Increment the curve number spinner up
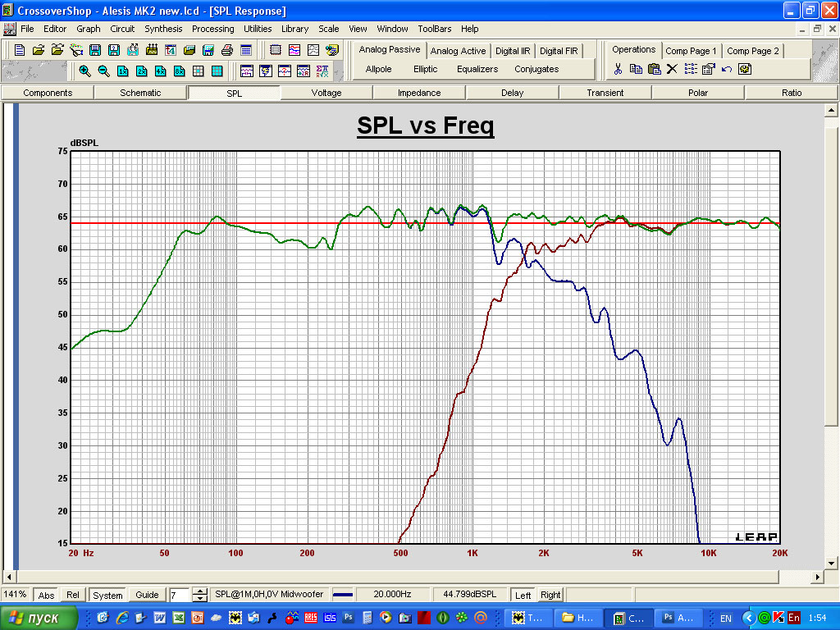The image size is (840, 630). 200,591
